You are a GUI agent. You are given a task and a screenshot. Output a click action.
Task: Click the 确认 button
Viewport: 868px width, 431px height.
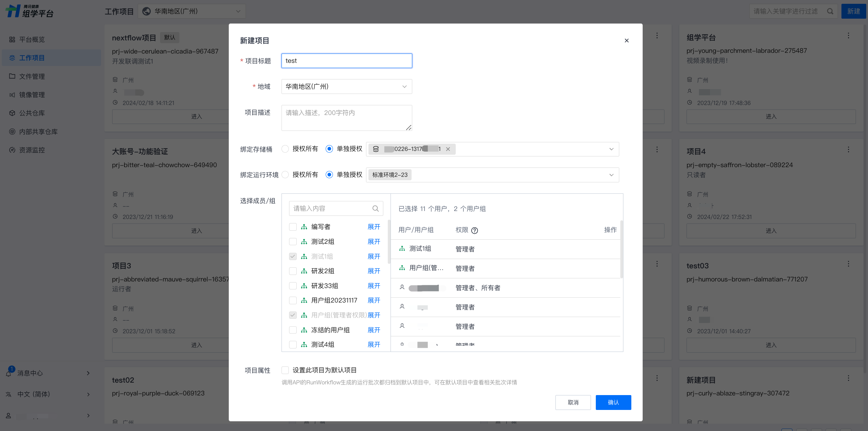tap(613, 402)
